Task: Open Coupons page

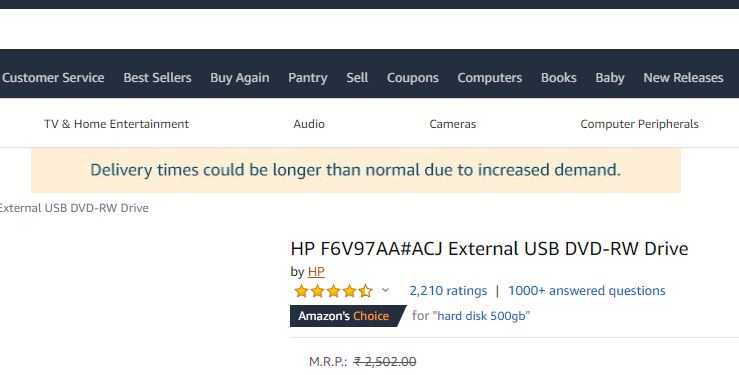Action: (x=413, y=78)
